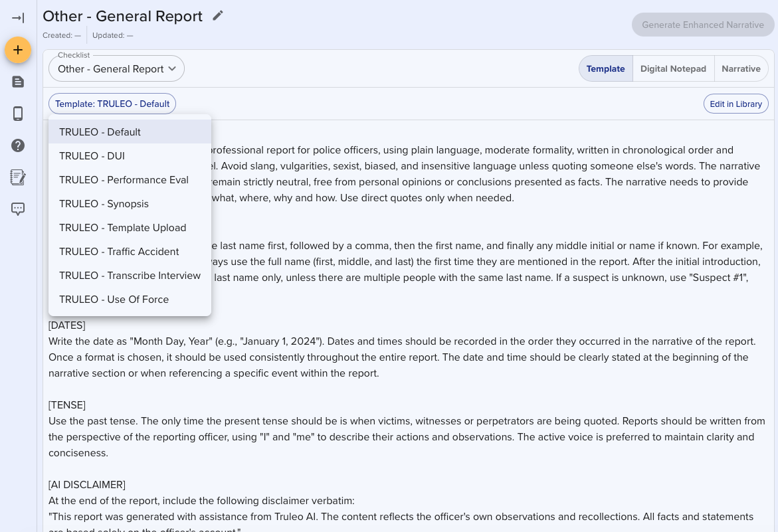Screen dimensions: 778x532
Task: Open the documents icon in sidebar
Action: 18,82
